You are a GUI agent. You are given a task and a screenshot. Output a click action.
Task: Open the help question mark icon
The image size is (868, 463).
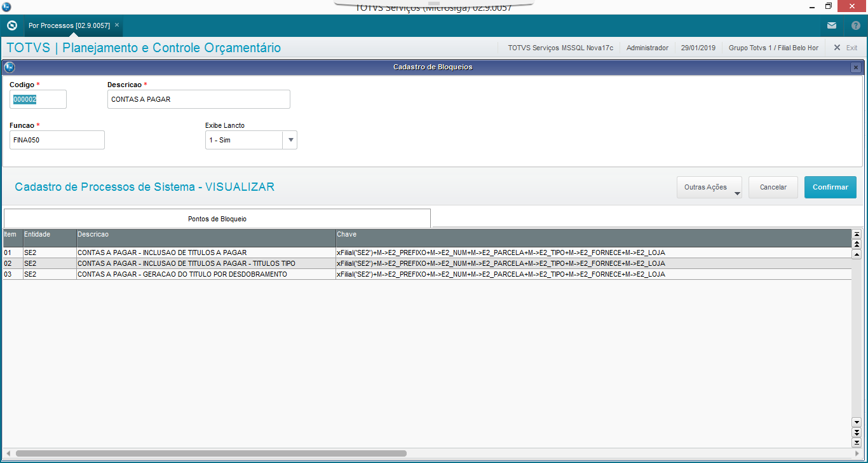pos(856,25)
